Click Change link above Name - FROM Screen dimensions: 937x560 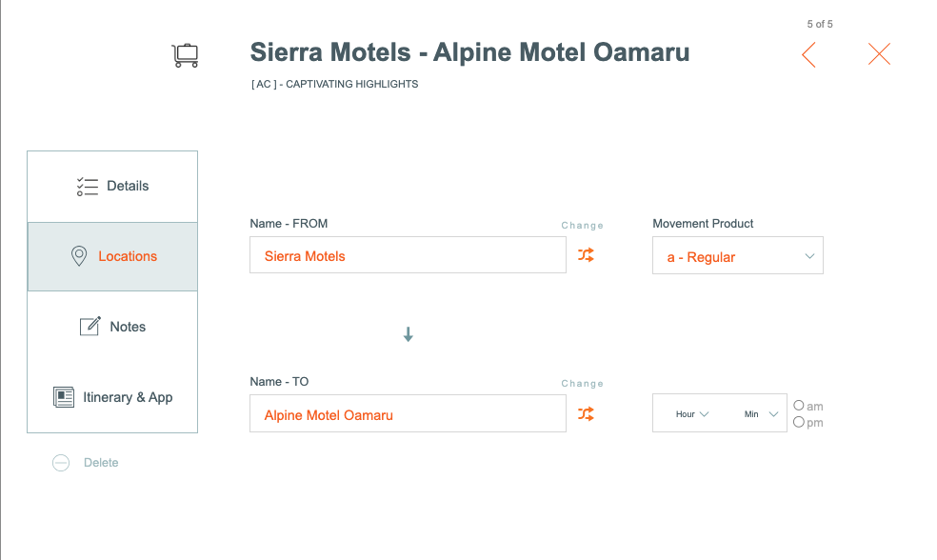(x=582, y=226)
